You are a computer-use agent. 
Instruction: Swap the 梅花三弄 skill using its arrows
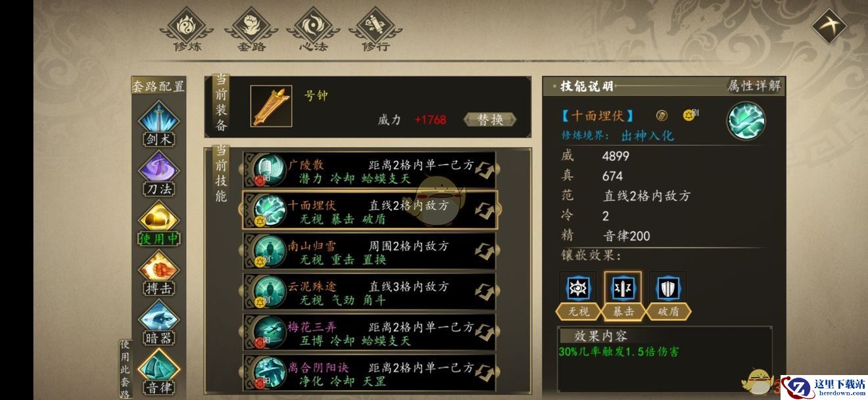click(x=485, y=333)
